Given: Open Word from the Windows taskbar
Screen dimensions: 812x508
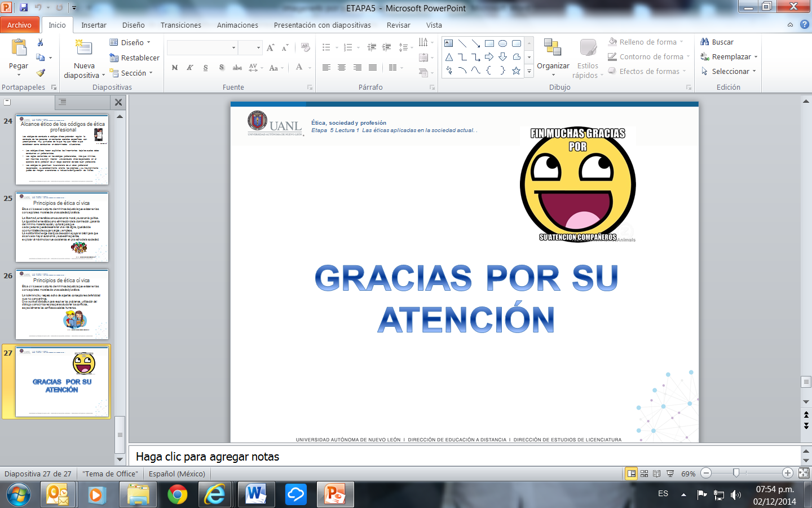Looking at the screenshot, I should tap(256, 495).
